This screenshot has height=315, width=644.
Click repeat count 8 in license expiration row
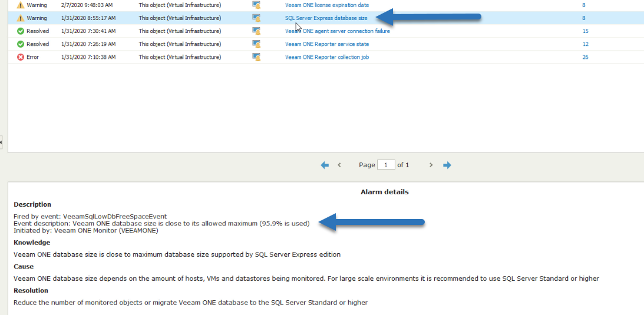coord(584,5)
